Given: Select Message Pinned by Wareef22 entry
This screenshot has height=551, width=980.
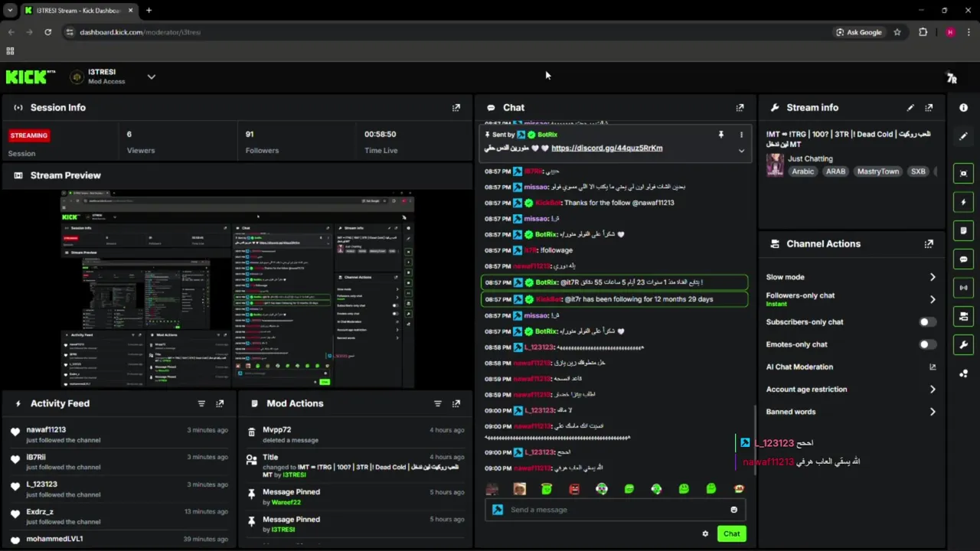Looking at the screenshot, I should pyautogui.click(x=355, y=497).
